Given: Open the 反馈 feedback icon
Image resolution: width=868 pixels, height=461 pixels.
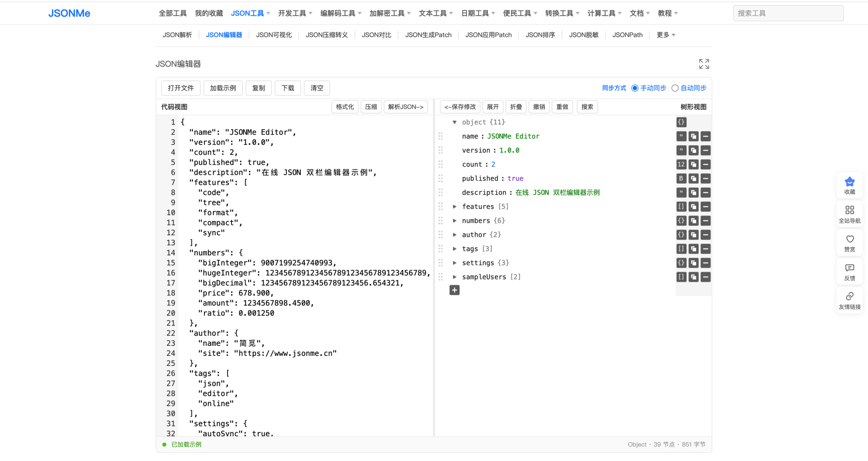Looking at the screenshot, I should coord(849,271).
